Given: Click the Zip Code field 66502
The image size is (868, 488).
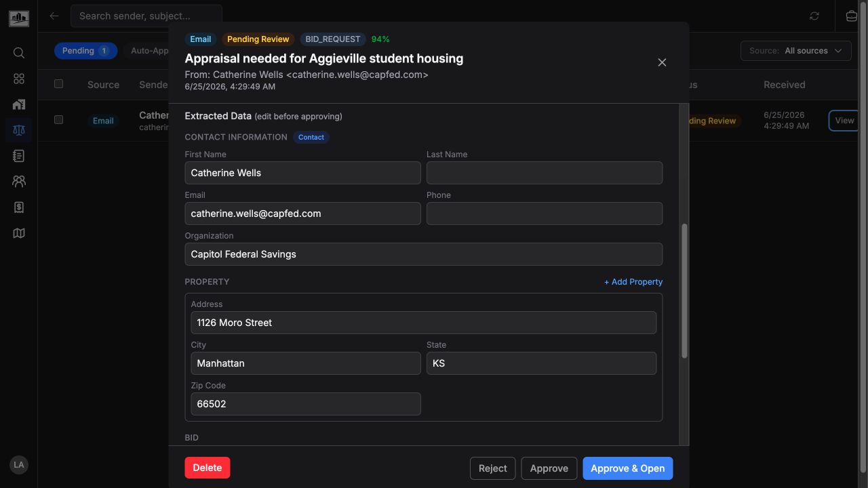Looking at the screenshot, I should click(305, 404).
